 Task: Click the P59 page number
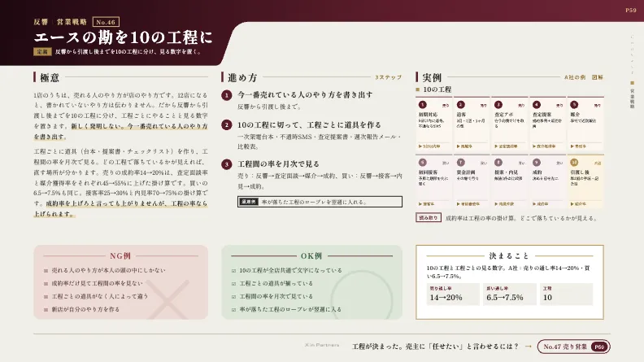coord(631,11)
